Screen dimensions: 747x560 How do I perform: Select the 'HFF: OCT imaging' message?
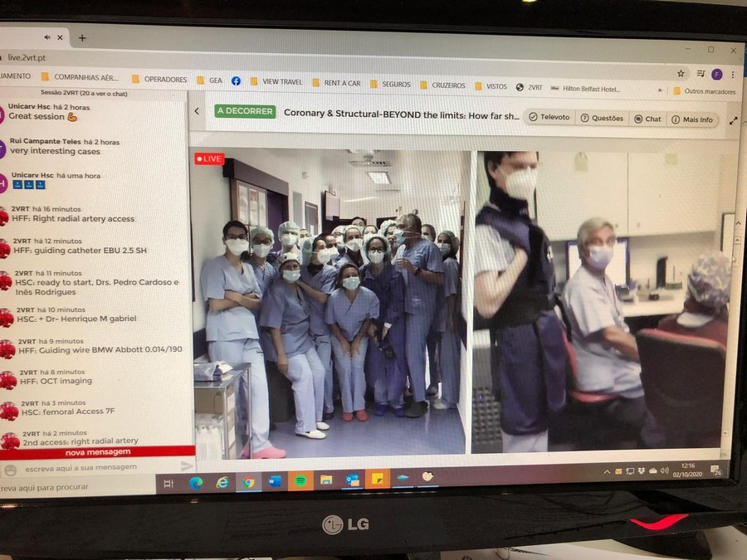tap(56, 381)
